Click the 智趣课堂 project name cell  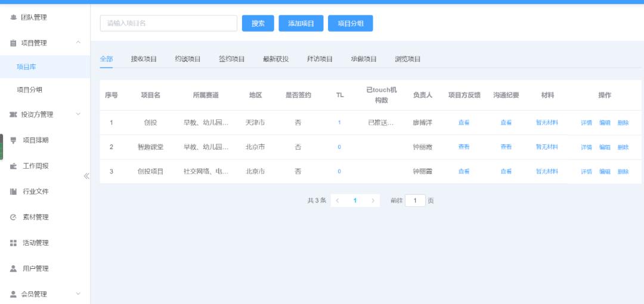150,147
